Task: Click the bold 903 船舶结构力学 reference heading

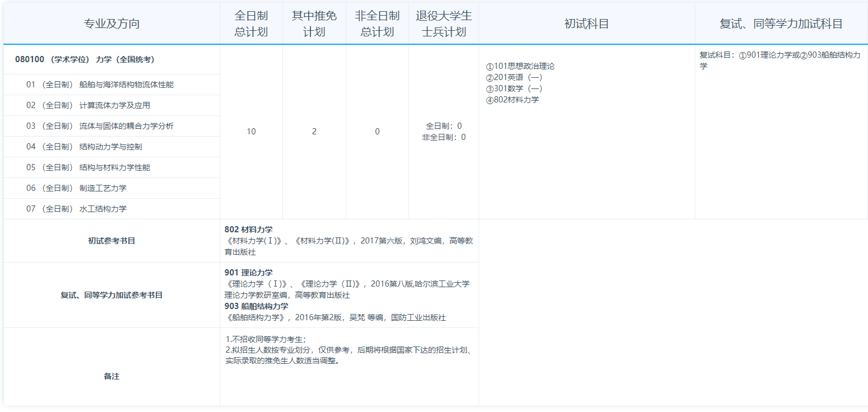Action: [257, 306]
